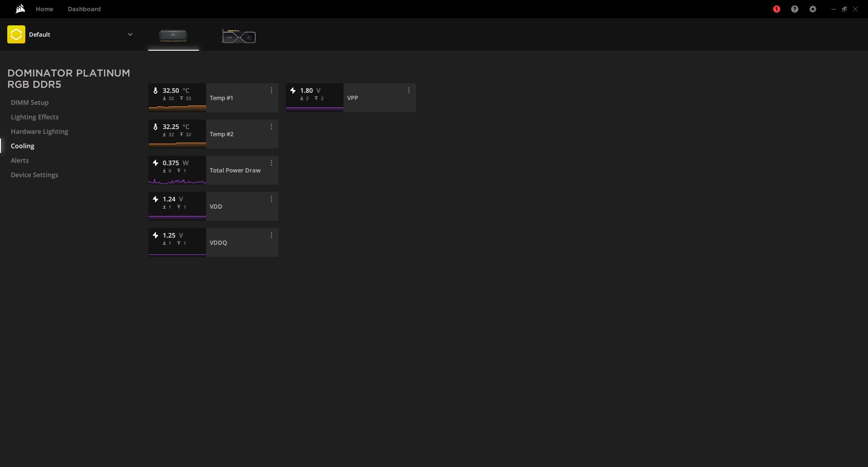Open the Temp #1 options menu

[x=271, y=91]
